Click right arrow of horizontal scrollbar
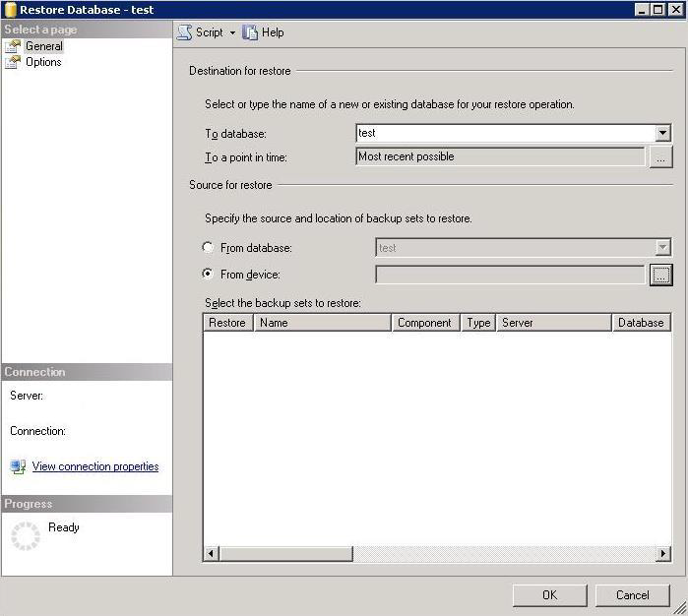This screenshot has width=688, height=616. pos(663,554)
